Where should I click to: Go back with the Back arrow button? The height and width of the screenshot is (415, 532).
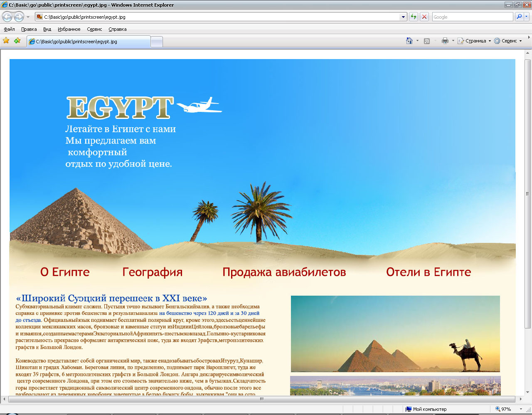(7, 17)
